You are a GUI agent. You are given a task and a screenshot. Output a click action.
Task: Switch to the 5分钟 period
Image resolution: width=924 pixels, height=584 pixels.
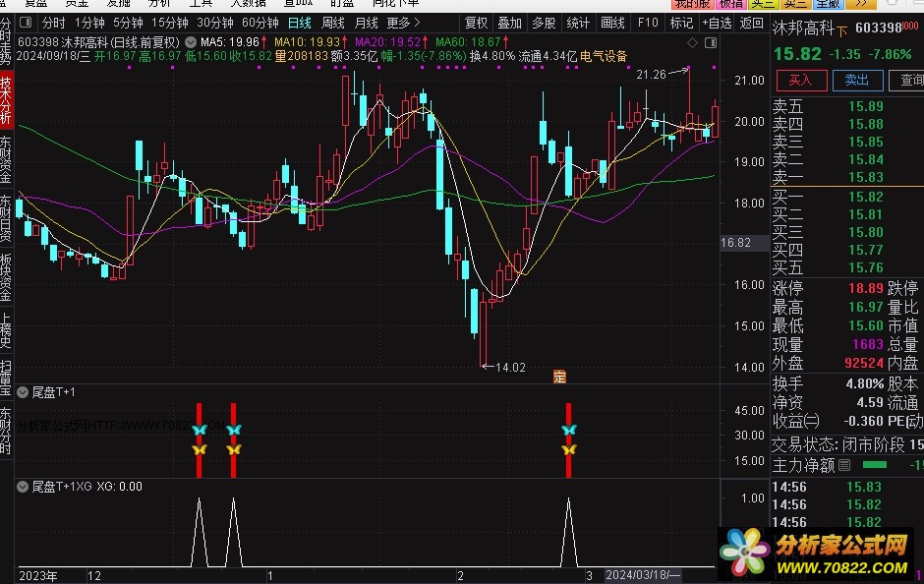click(x=128, y=23)
